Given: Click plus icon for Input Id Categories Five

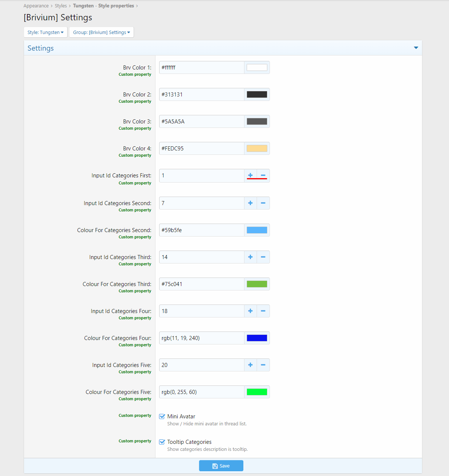Looking at the screenshot, I should (250, 365).
